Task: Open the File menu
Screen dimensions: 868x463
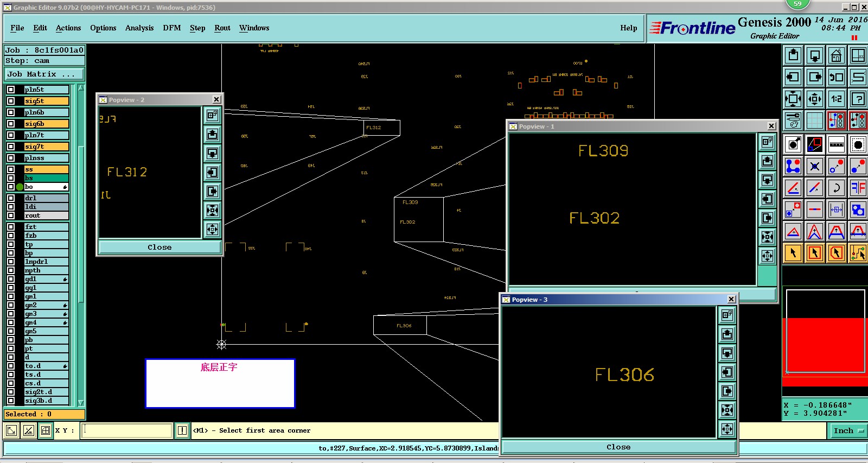Action: [x=17, y=28]
